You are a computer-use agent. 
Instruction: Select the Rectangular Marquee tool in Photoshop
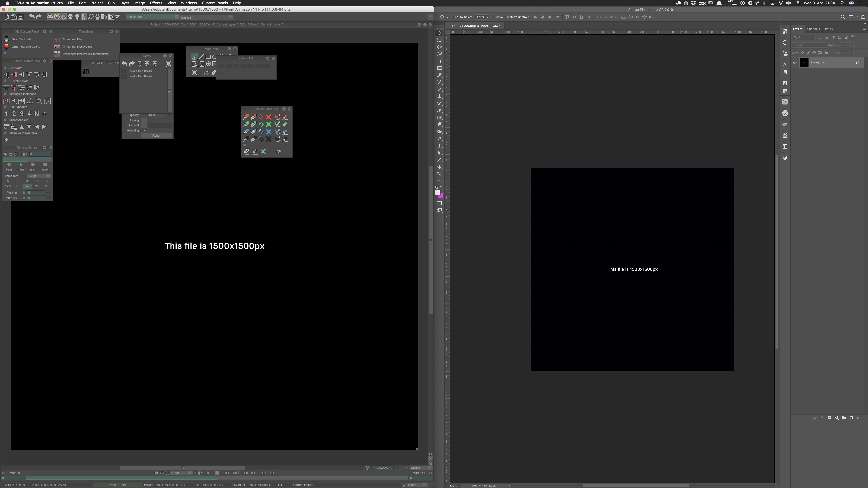(x=439, y=40)
